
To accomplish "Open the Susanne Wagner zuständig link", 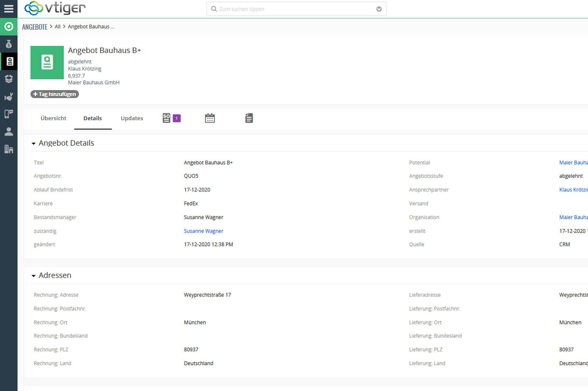I will tap(203, 231).
